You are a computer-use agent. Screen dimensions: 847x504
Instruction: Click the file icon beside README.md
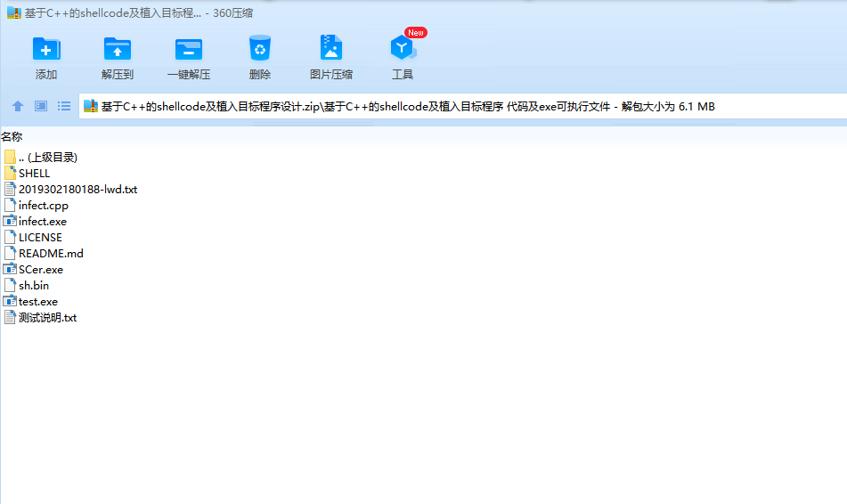point(10,253)
